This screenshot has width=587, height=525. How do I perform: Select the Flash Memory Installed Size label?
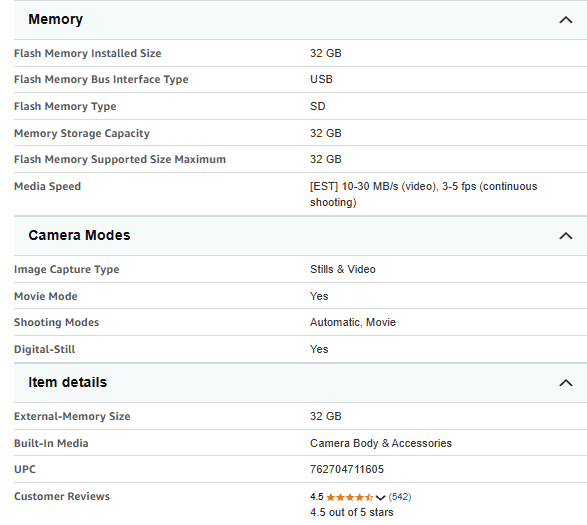pyautogui.click(x=88, y=53)
